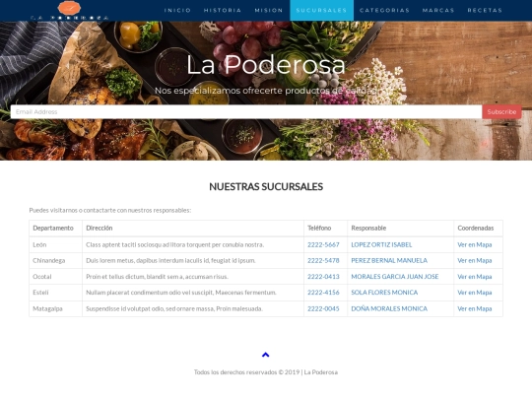
Task: Click address starting 'Duis lorem metus'
Action: (x=170, y=260)
